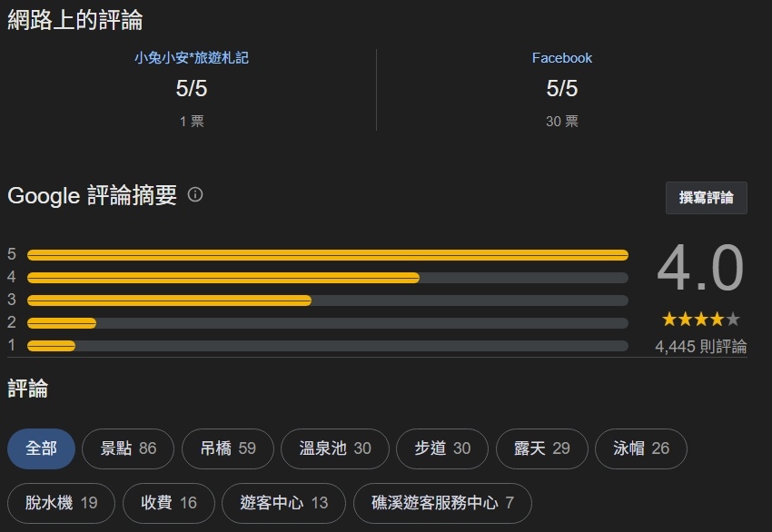Show reviews mentioning 收費 16
Image resolution: width=772 pixels, height=532 pixels.
coord(169,503)
